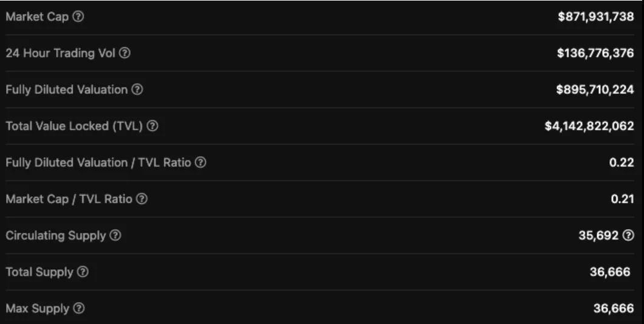The height and width of the screenshot is (324, 644).
Task: Show the Total Value Locked (TVL) tooltip icon
Action: (x=153, y=126)
